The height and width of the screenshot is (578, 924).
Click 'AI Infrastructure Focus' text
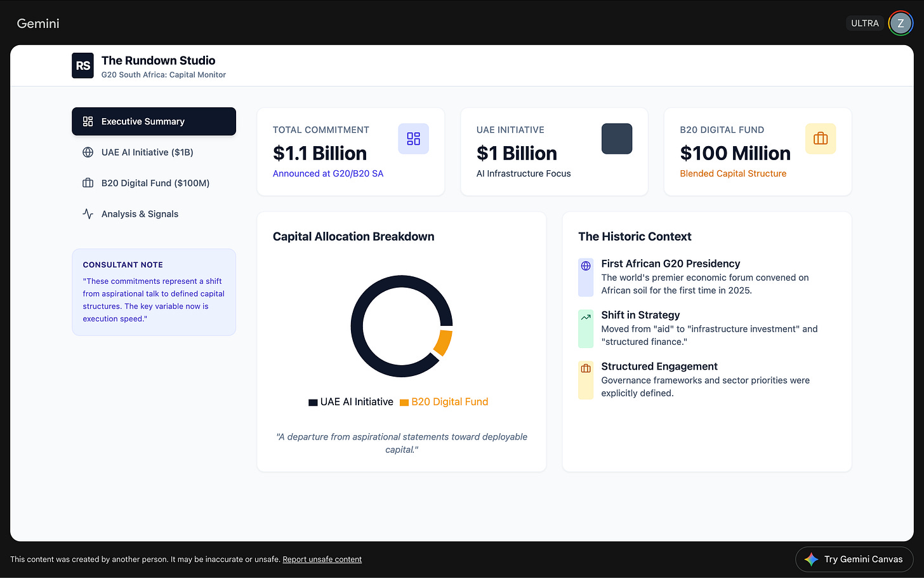click(x=524, y=173)
